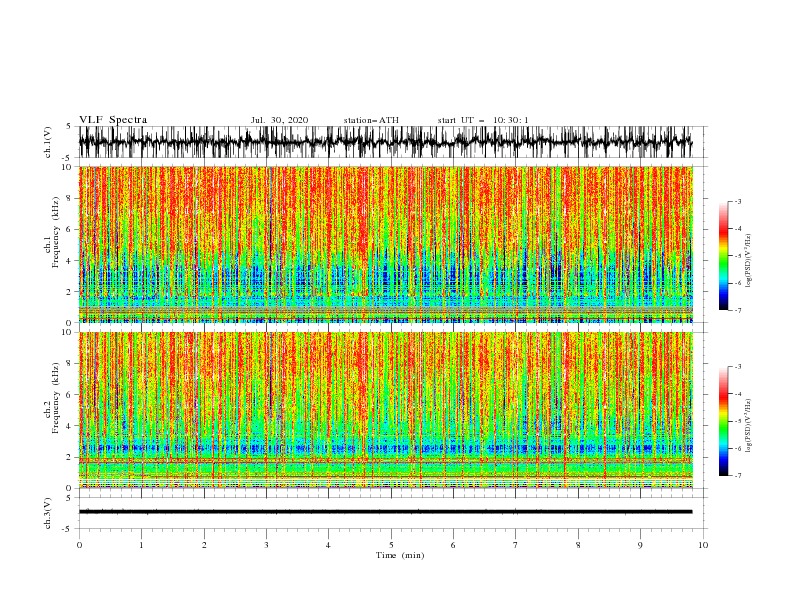This screenshot has width=792, height=612.
Task: Click the 'ch.1(V)' waveform axis label
Action: click(x=48, y=142)
